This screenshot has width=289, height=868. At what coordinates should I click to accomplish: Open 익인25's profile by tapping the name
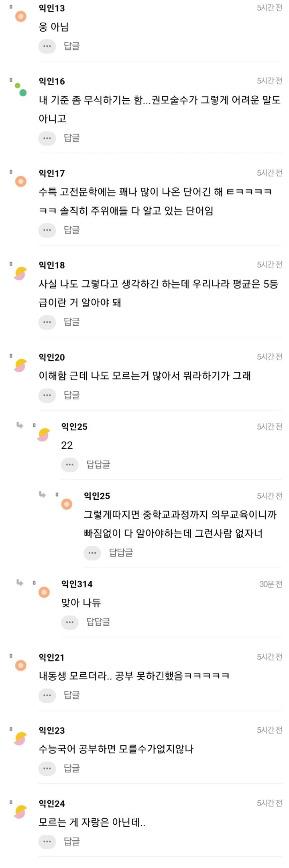[x=75, y=427]
